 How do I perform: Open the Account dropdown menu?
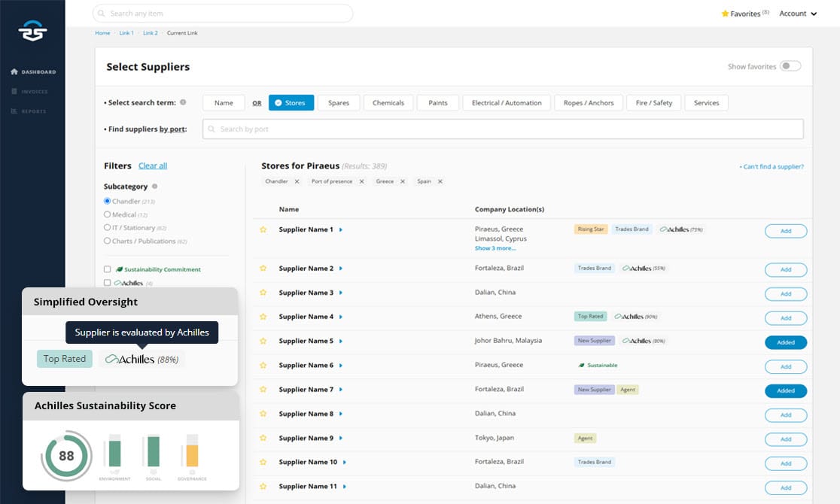798,14
